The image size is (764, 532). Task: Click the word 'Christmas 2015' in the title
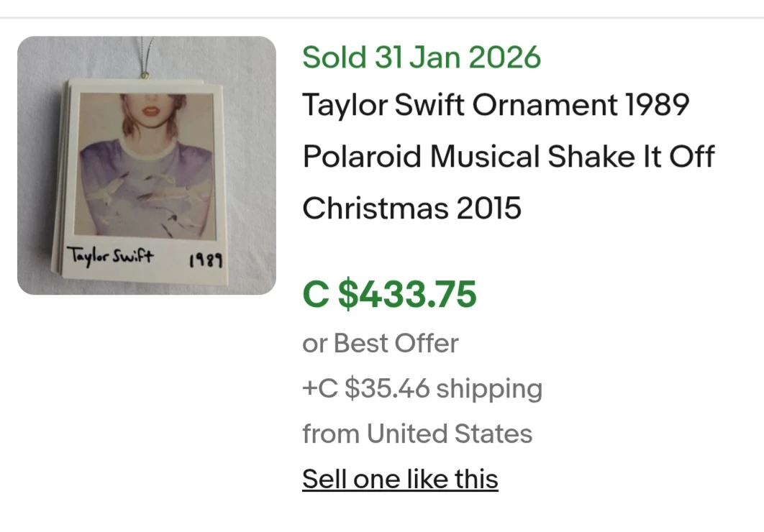point(411,208)
